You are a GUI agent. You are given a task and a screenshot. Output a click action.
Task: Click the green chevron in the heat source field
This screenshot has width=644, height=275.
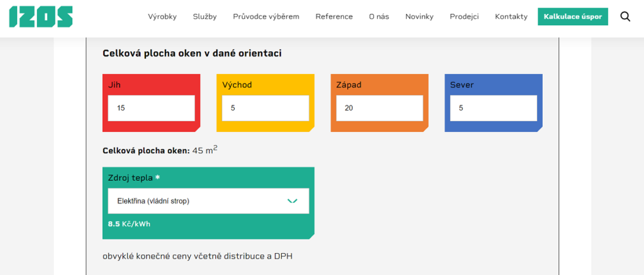pos(292,201)
